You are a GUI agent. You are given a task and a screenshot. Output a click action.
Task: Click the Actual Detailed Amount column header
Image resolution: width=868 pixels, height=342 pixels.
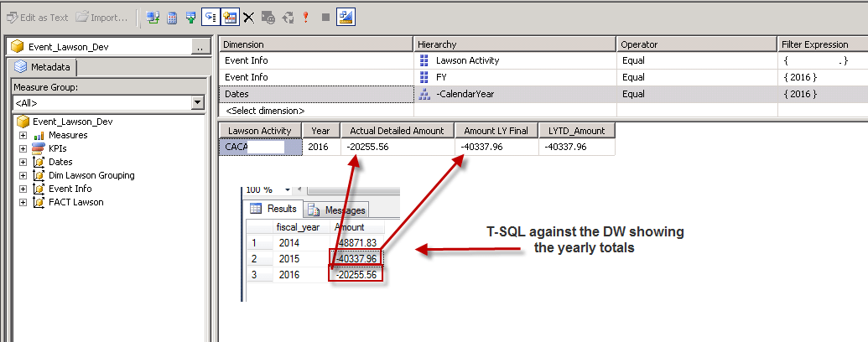coord(398,130)
